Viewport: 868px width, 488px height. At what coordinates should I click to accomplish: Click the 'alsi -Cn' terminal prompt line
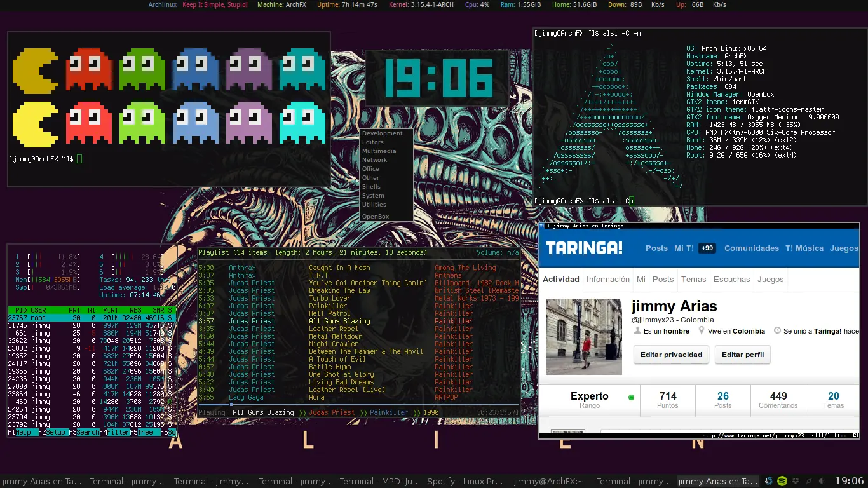pyautogui.click(x=584, y=201)
